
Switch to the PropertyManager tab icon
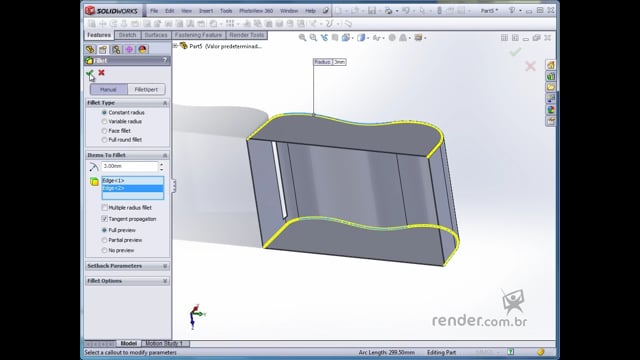[103, 49]
